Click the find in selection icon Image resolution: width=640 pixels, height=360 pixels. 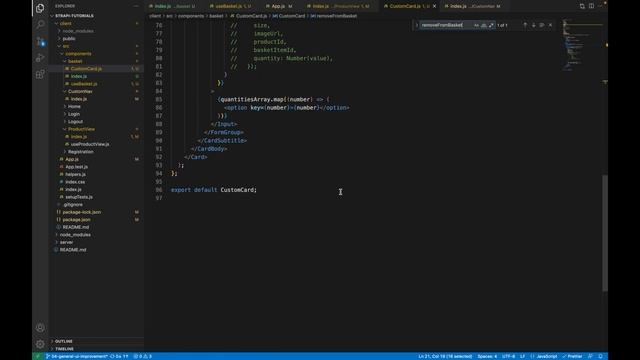coord(542,25)
